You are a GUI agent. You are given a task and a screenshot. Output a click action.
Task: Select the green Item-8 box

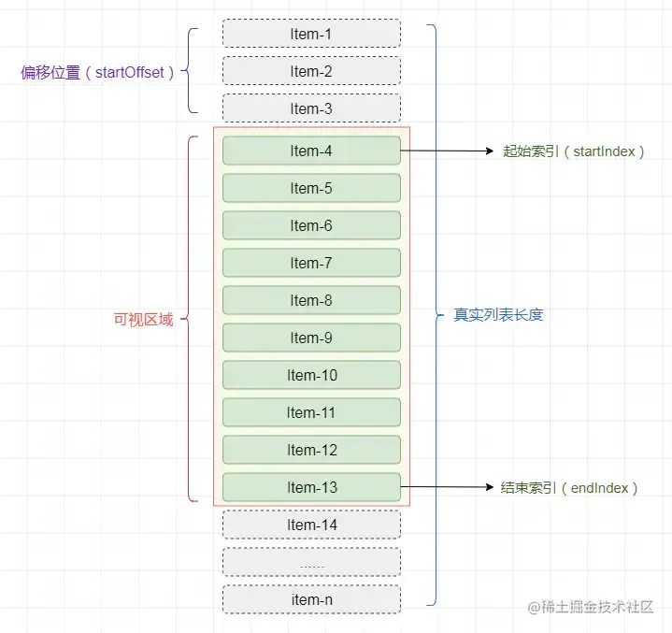[x=311, y=300]
